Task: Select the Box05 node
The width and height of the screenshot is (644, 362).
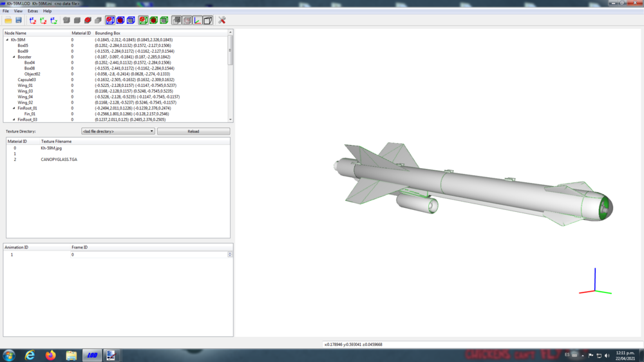Action: (x=23, y=46)
